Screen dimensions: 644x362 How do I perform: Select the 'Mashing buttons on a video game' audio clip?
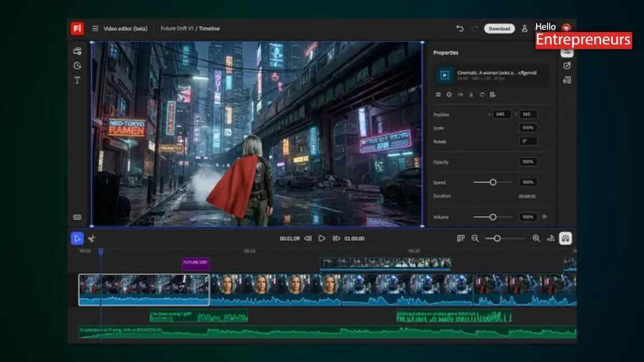(x=453, y=316)
